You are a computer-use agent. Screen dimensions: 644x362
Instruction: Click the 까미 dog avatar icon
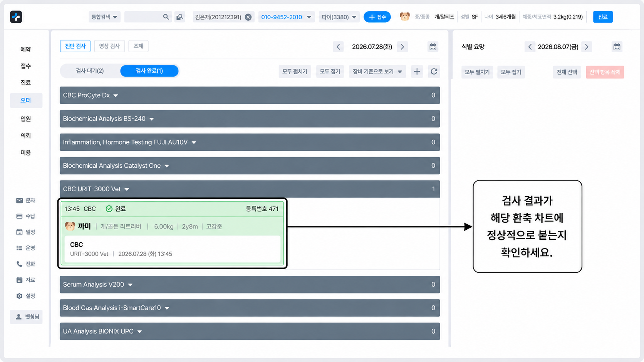click(70, 226)
